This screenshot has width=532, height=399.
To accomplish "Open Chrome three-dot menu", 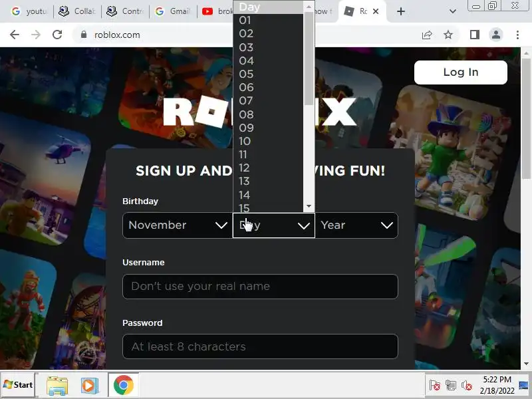I will [517, 35].
